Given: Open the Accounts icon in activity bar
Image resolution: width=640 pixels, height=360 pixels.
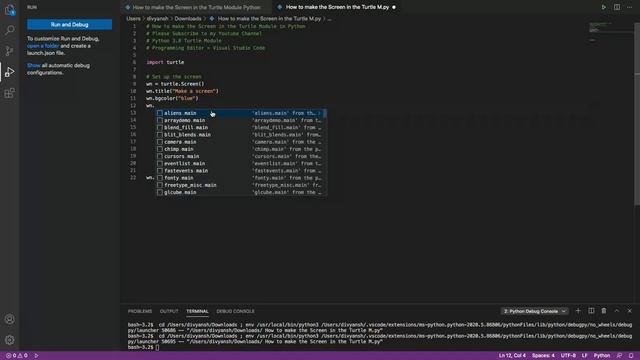Looking at the screenshot, I should (9, 319).
